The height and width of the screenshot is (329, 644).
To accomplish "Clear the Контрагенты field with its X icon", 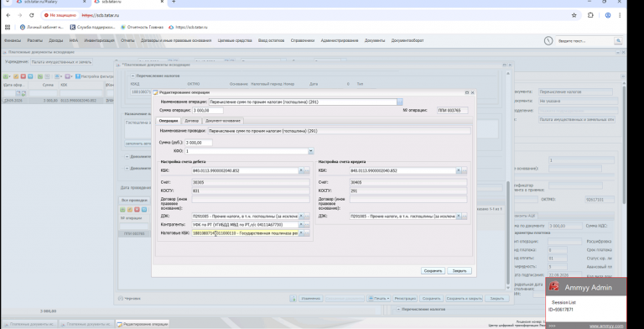I will 301,225.
